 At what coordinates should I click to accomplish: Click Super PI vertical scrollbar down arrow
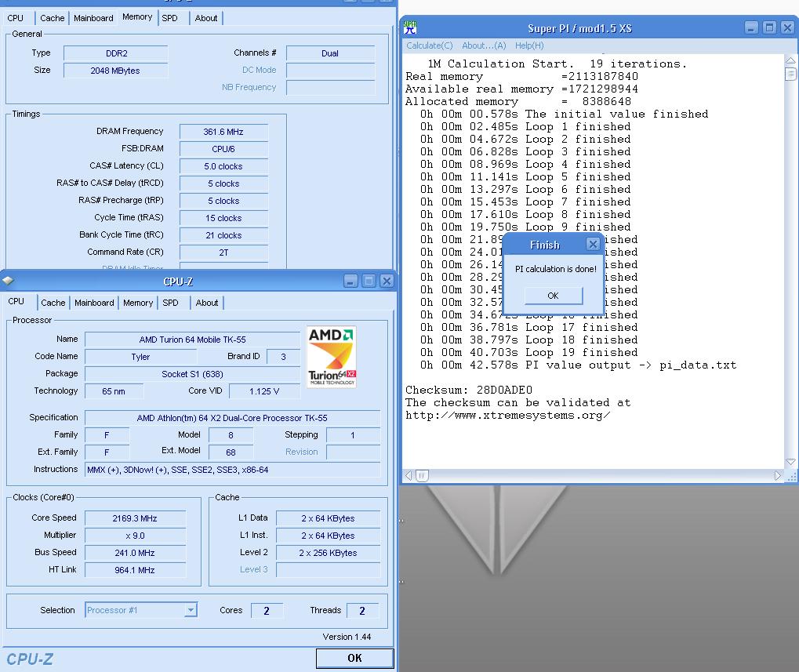tap(790, 462)
